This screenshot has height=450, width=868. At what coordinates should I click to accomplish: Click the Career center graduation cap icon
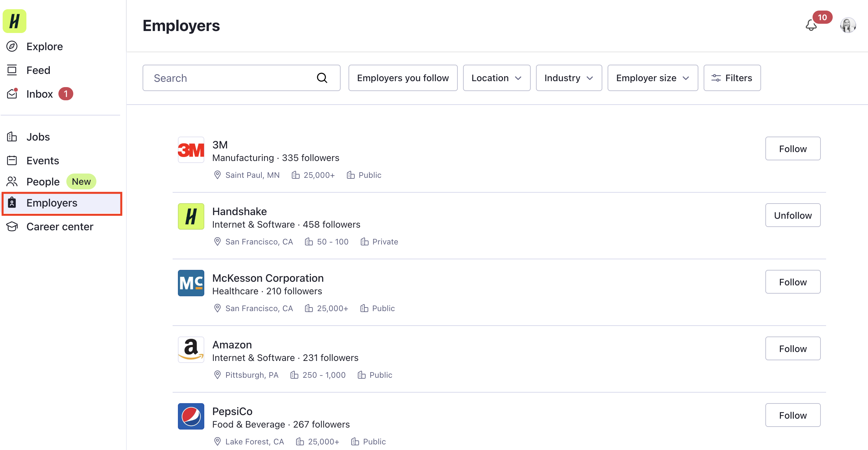point(12,226)
